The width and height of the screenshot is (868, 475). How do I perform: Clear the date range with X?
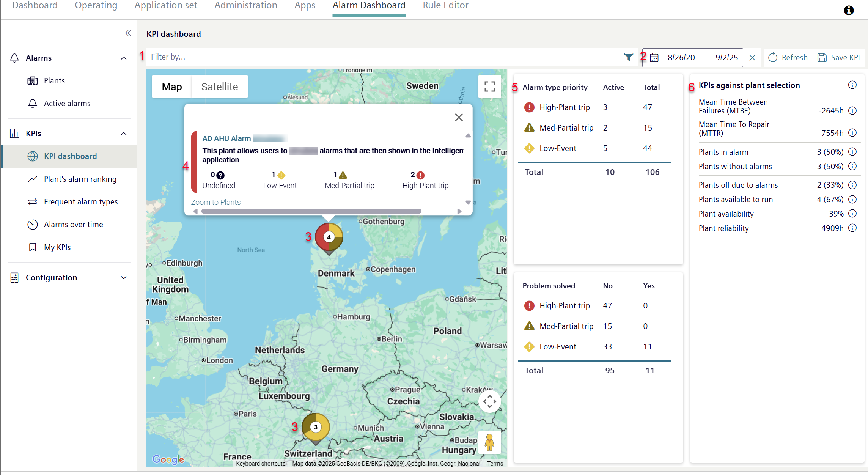(x=752, y=58)
